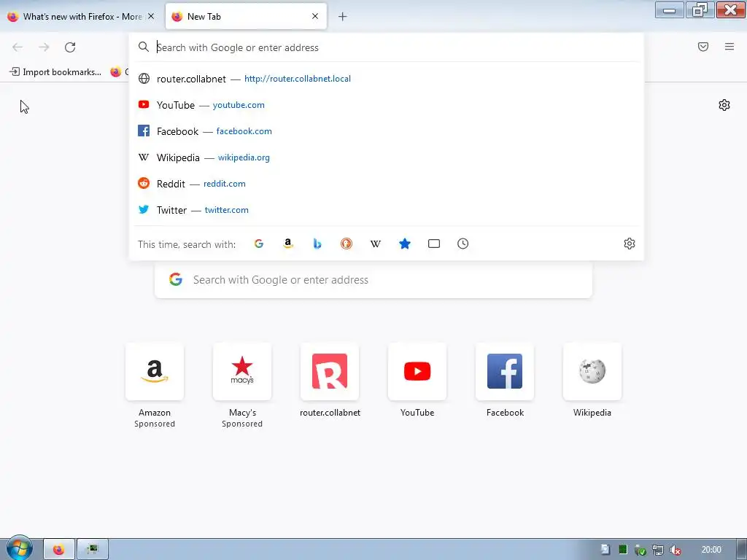Personalize new tab with gear icon
Image resolution: width=747 pixels, height=560 pixels.
[x=724, y=105]
